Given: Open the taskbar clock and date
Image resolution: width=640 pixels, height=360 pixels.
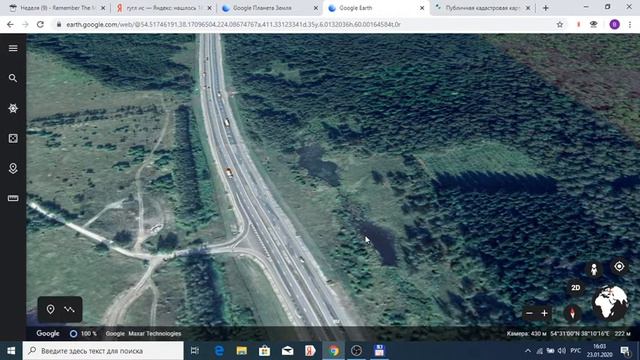Looking at the screenshot, I should click(600, 351).
